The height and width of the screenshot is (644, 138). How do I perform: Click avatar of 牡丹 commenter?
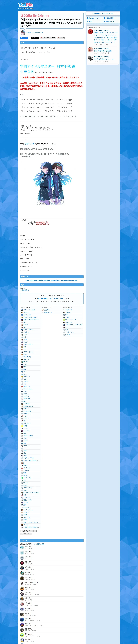[x=22, y=563]
